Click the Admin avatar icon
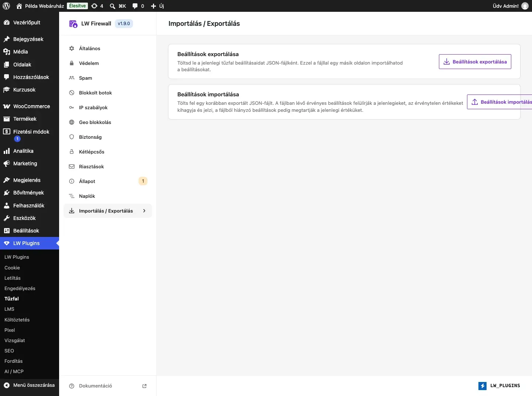Image resolution: width=532 pixels, height=396 pixels. pos(525,6)
